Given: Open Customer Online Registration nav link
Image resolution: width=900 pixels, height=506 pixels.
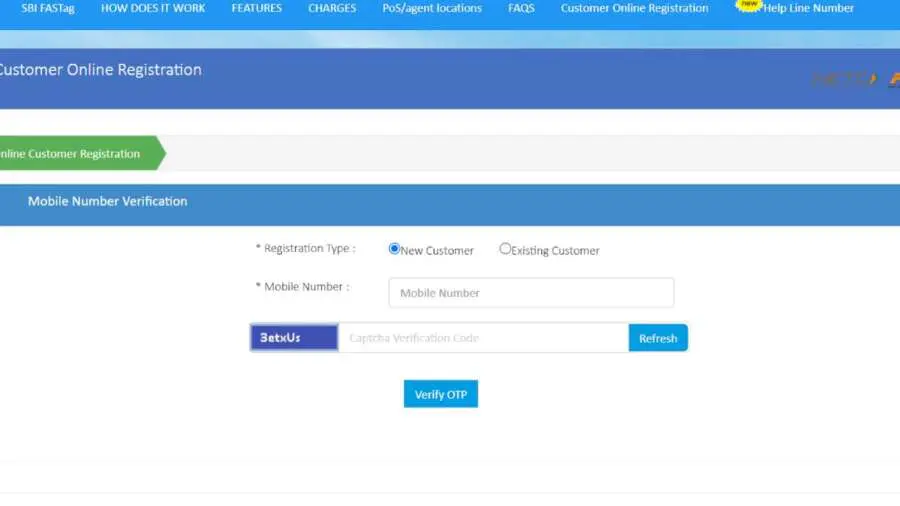Looking at the screenshot, I should 634,9.
